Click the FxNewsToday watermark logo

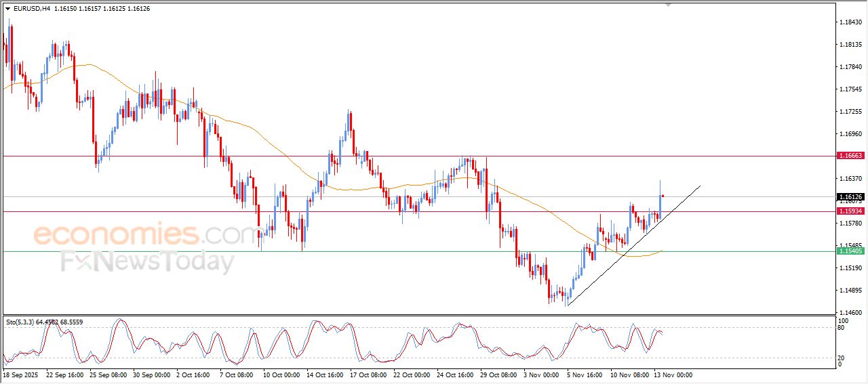147,261
